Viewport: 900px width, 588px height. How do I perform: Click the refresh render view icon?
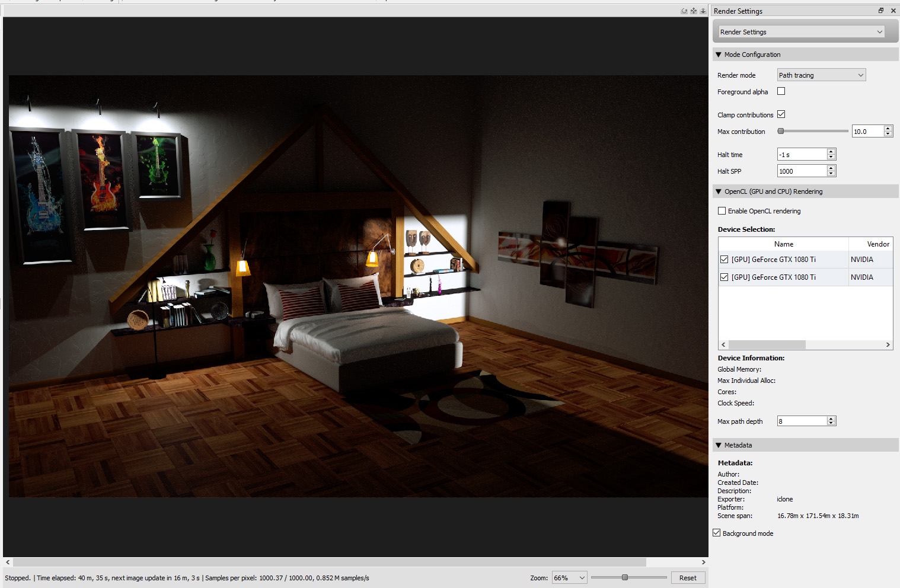tap(684, 11)
